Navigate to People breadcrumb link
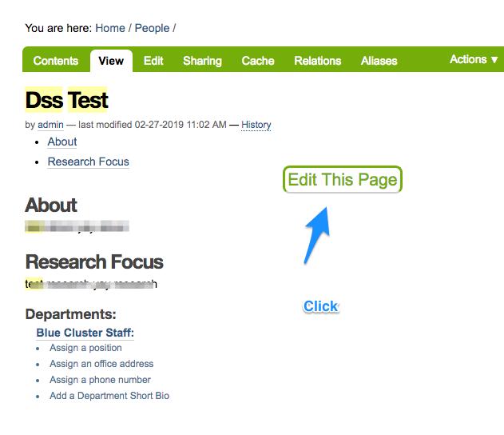The image size is (504, 435). pyautogui.click(x=152, y=28)
